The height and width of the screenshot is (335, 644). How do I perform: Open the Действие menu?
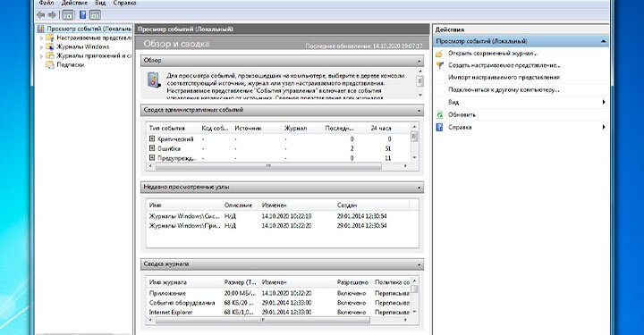click(x=74, y=3)
